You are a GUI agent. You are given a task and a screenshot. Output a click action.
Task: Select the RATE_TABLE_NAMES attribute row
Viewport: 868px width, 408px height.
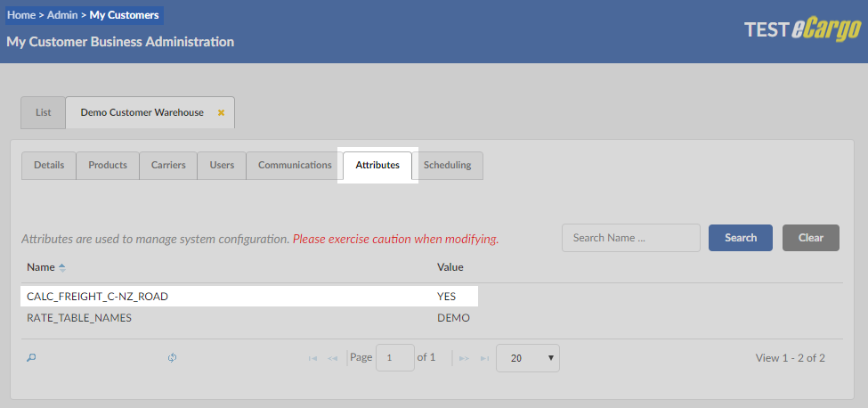point(79,318)
